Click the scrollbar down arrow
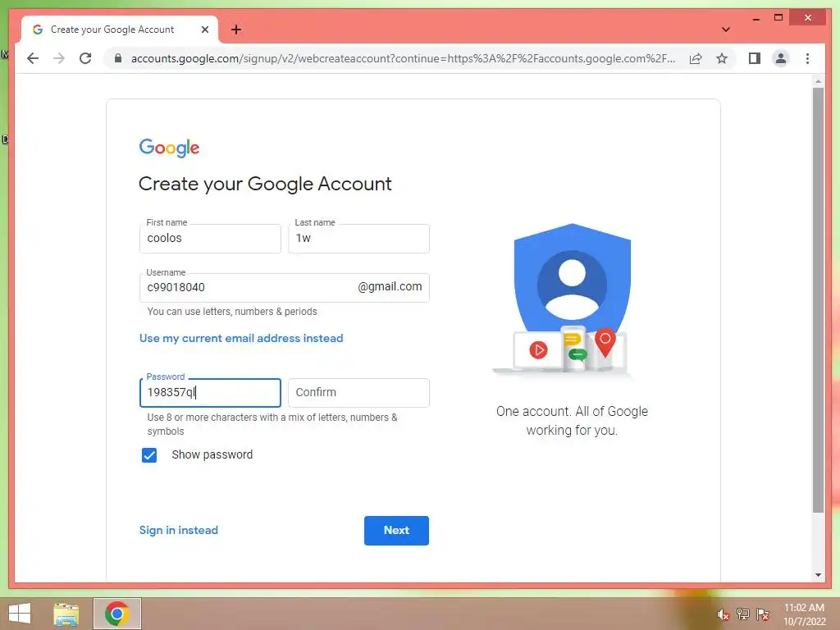The height and width of the screenshot is (630, 840). pos(818,575)
